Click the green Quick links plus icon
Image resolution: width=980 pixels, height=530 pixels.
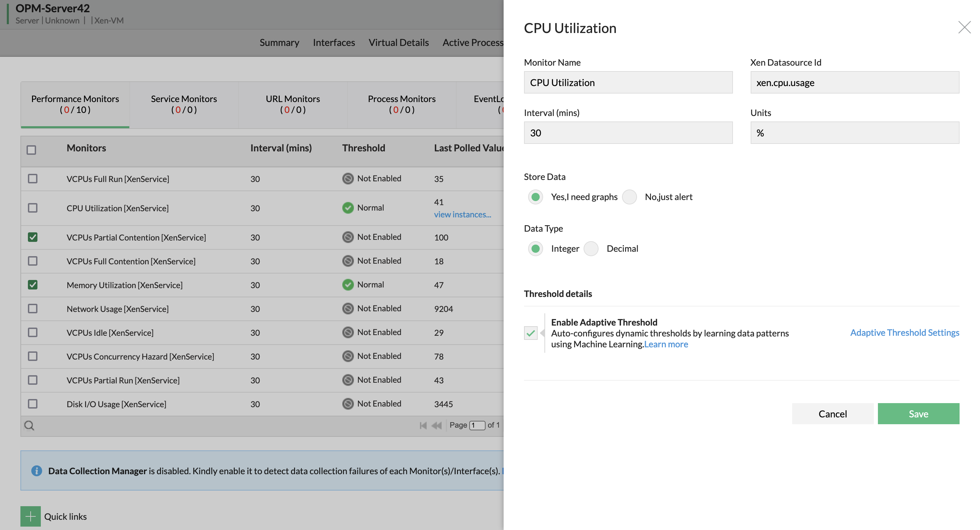30,516
